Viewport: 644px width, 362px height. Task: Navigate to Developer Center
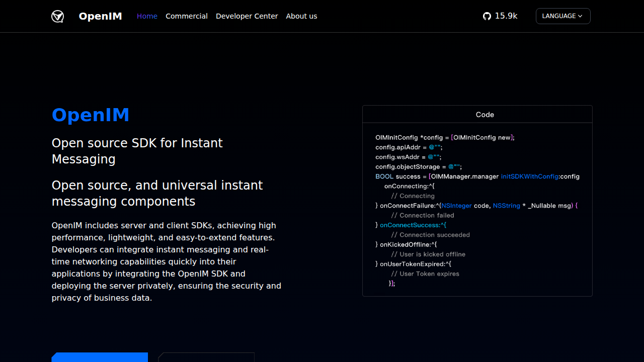pyautogui.click(x=247, y=16)
